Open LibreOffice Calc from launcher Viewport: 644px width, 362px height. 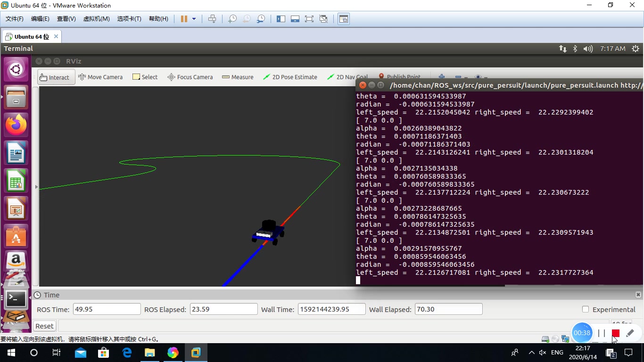tap(16, 181)
